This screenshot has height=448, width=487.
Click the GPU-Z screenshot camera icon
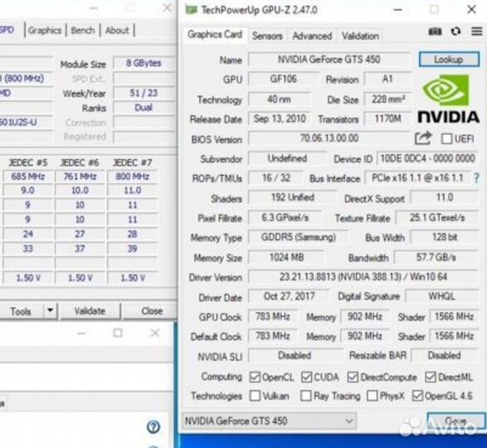tap(435, 32)
